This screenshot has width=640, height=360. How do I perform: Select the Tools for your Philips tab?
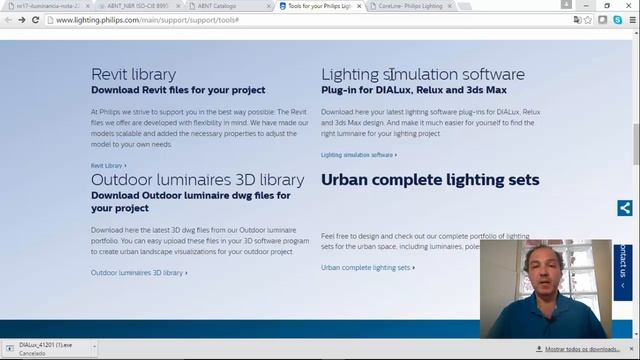coord(319,6)
